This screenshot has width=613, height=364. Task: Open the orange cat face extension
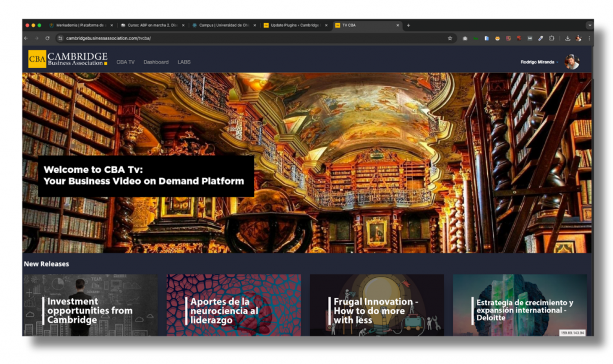pyautogui.click(x=497, y=38)
